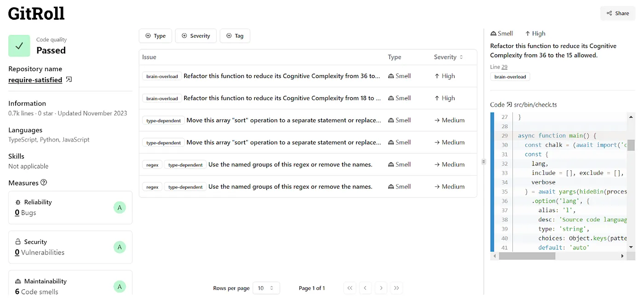Click the green Code quality Passed checkmark
The height and width of the screenshot is (299, 644).
[19, 46]
